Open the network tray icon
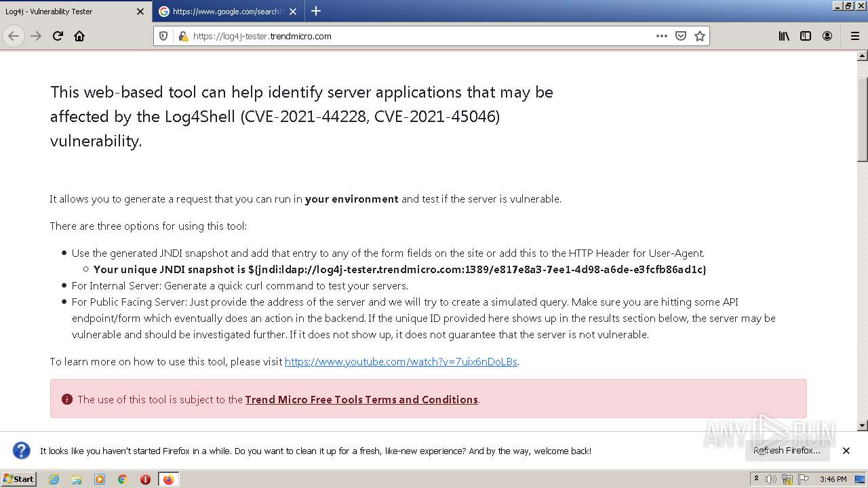 788,479
